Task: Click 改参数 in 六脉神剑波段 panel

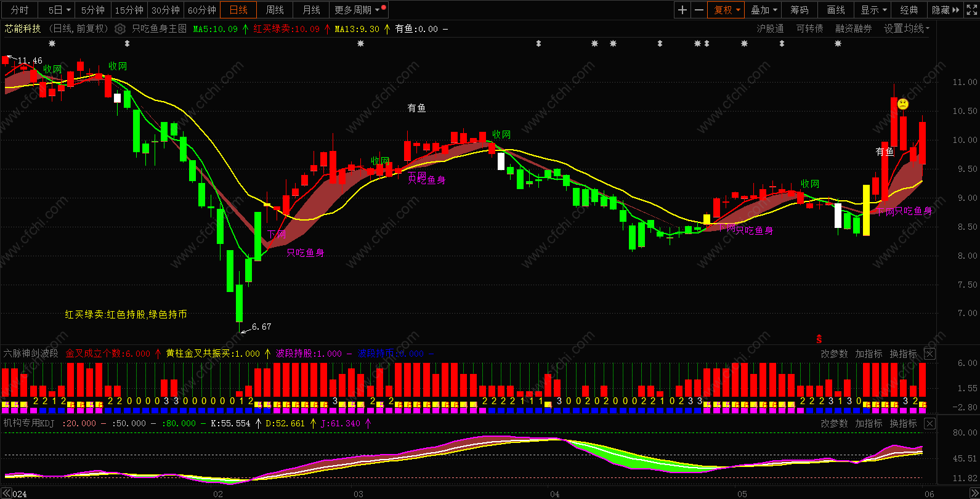Action: coord(834,354)
